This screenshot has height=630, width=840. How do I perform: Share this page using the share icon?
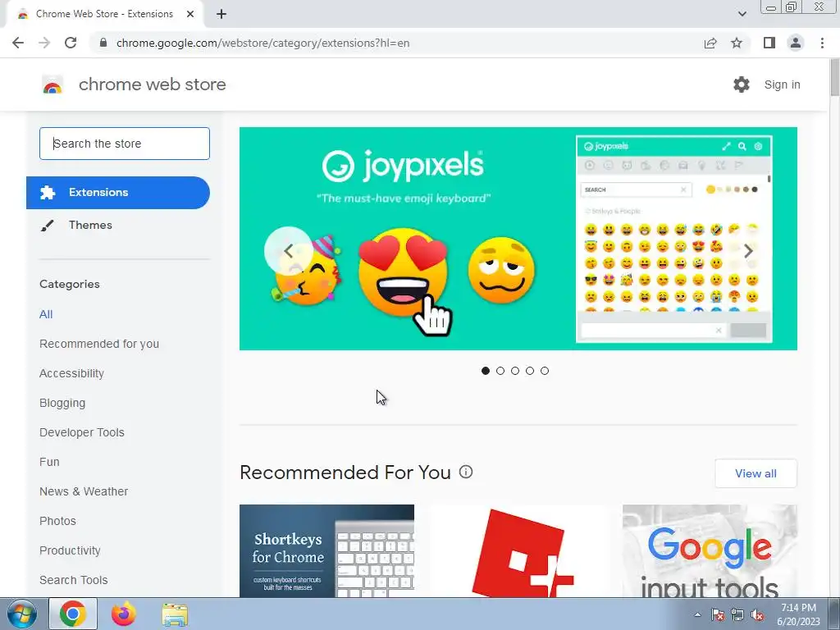710,43
